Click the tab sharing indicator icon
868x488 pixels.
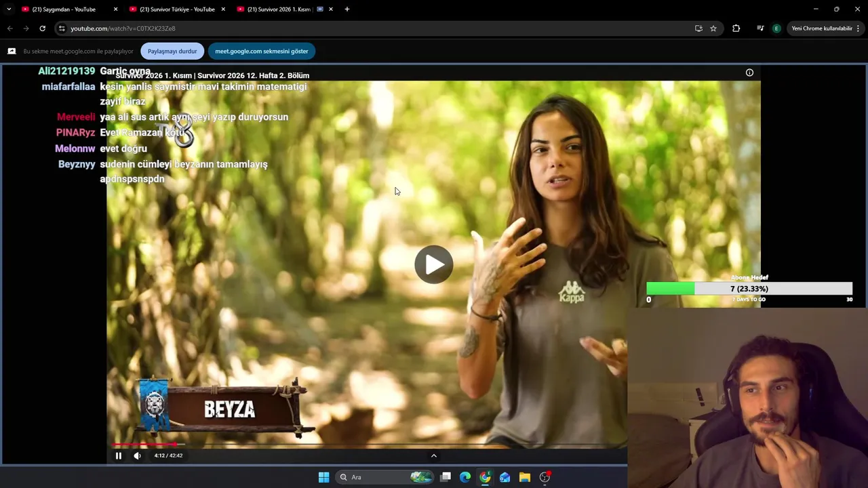pyautogui.click(x=12, y=51)
